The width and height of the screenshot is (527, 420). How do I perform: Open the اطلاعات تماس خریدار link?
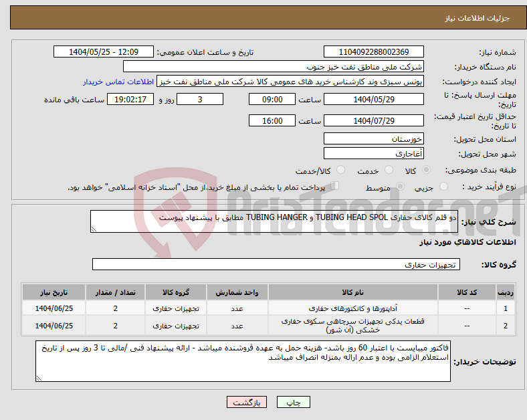coord(118,82)
